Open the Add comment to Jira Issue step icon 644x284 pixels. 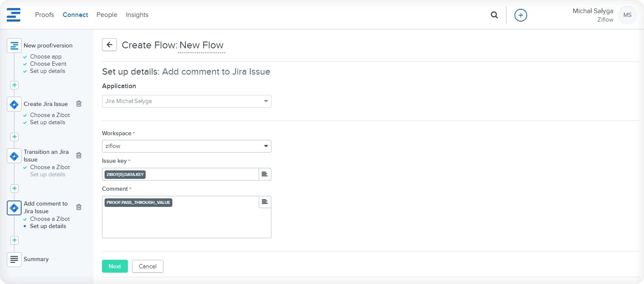[14, 208]
